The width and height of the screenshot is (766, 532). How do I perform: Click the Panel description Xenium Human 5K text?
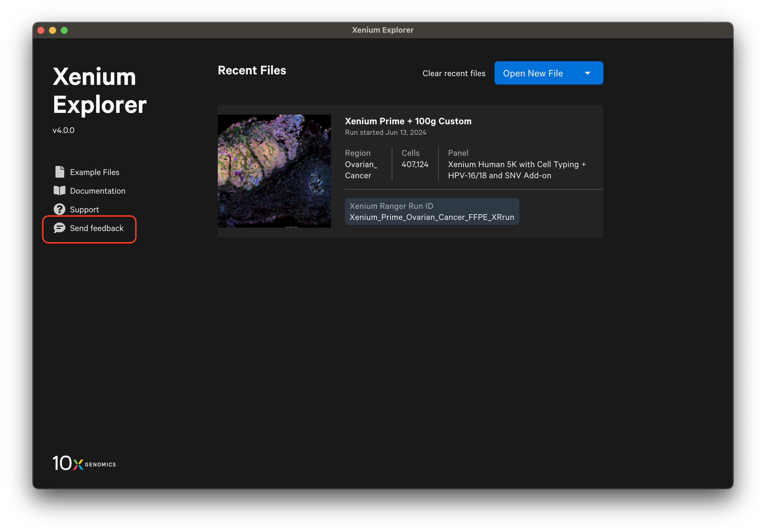(517, 170)
